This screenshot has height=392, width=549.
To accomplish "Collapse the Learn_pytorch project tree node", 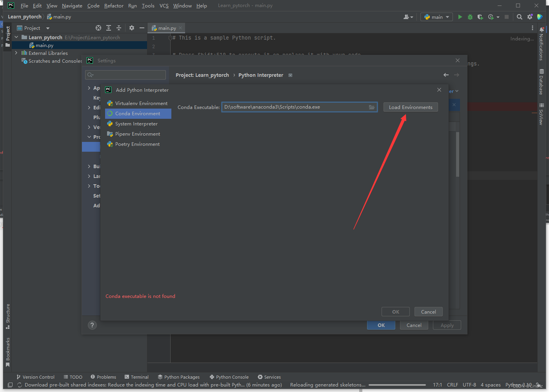I will pyautogui.click(x=16, y=37).
